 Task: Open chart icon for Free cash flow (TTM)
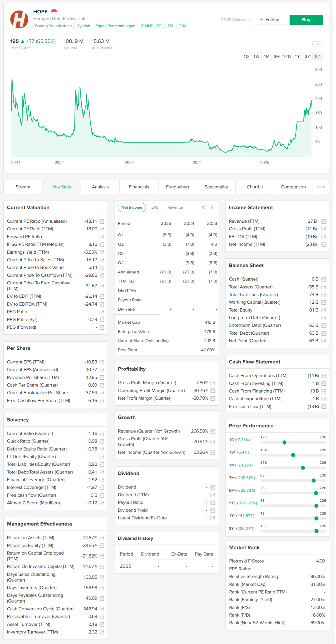(x=324, y=407)
